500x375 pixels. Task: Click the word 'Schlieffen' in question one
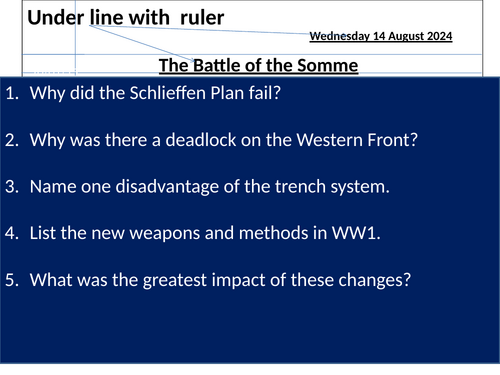point(167,93)
